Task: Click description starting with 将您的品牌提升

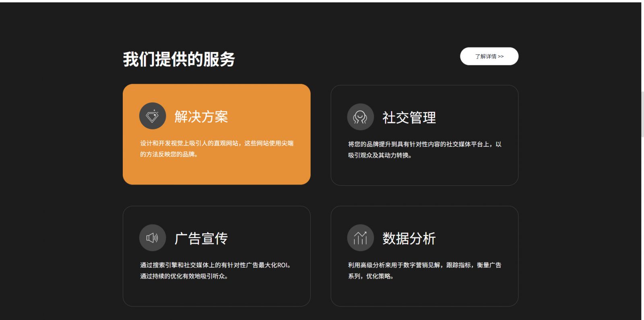Action: coord(425,150)
